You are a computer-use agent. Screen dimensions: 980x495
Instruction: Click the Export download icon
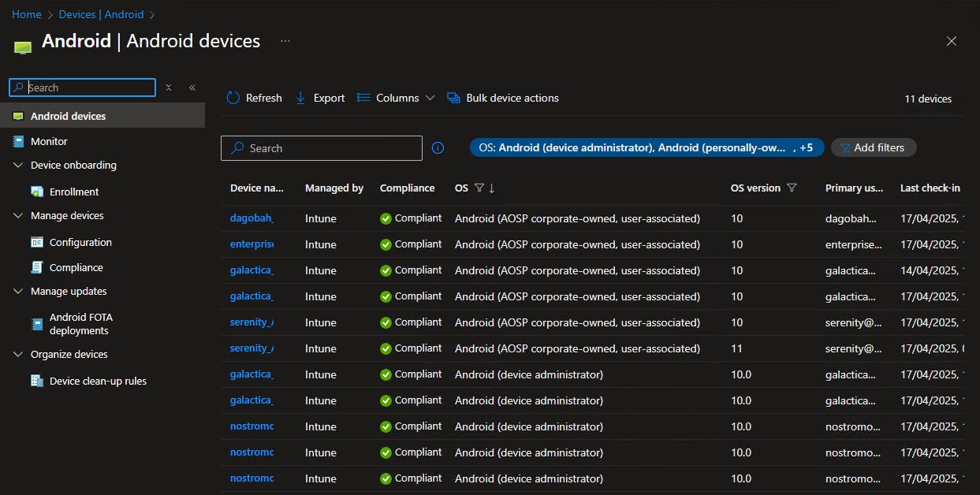click(x=300, y=98)
